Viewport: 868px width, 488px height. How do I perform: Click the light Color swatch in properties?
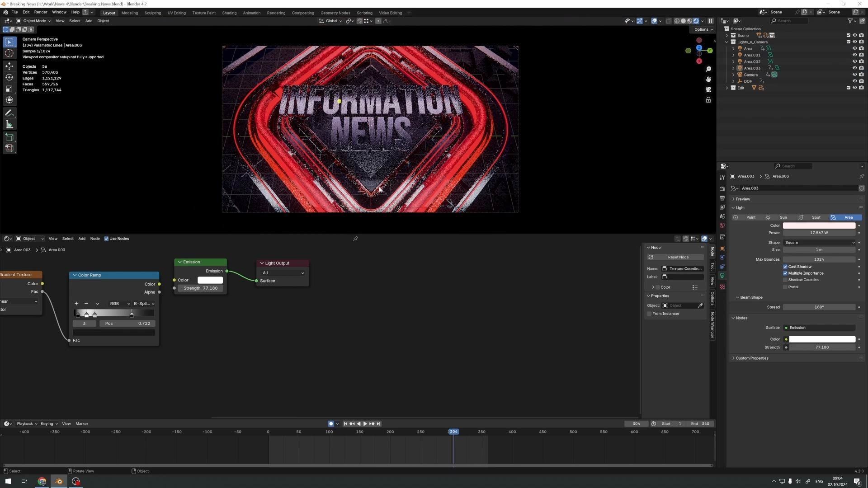[819, 225]
